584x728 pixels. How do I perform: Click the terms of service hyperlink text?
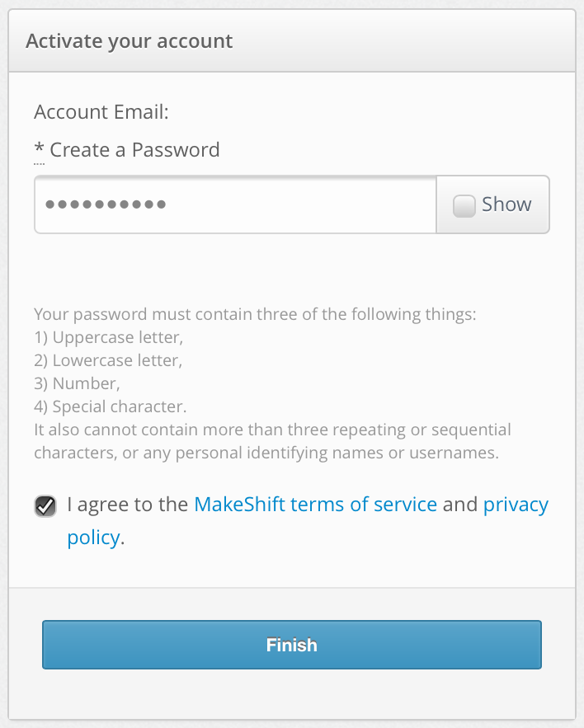(315, 504)
